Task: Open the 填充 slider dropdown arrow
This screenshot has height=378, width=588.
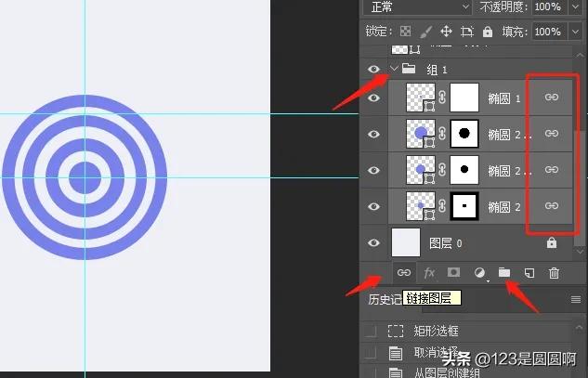Action: click(576, 32)
